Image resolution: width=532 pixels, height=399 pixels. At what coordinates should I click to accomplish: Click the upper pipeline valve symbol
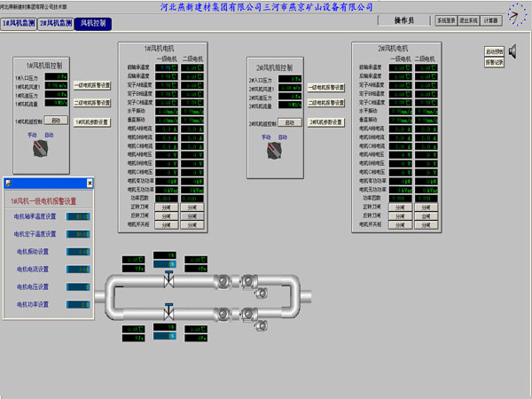(x=168, y=281)
